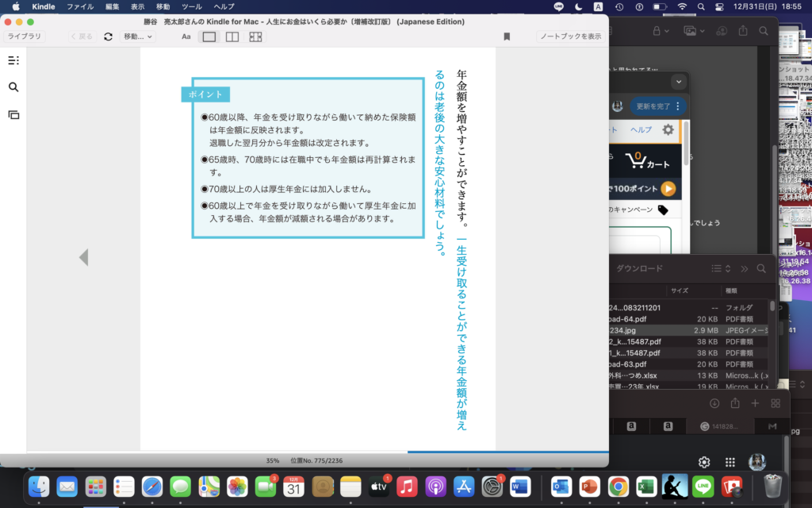Switch to single-column page view
The image size is (812, 508).
[209, 37]
